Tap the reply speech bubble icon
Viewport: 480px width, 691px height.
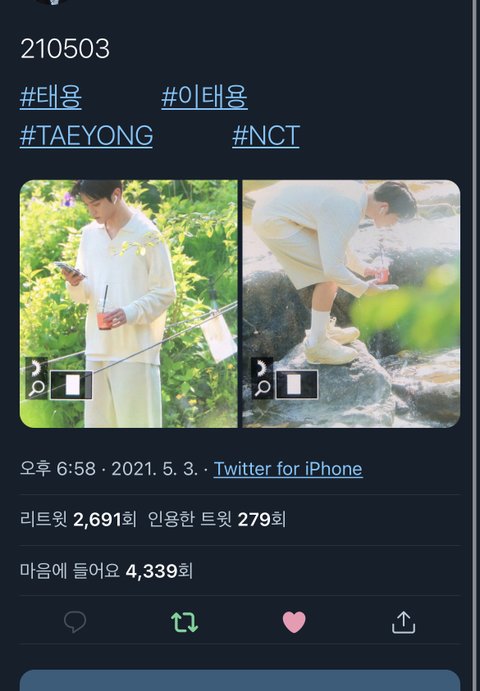[x=75, y=622]
